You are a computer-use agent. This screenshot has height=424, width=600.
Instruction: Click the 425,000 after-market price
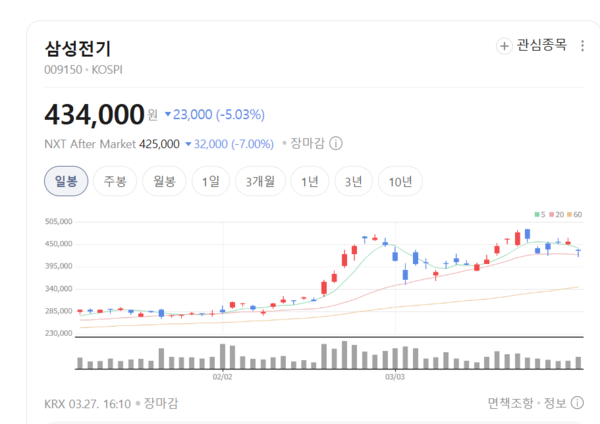(x=159, y=144)
